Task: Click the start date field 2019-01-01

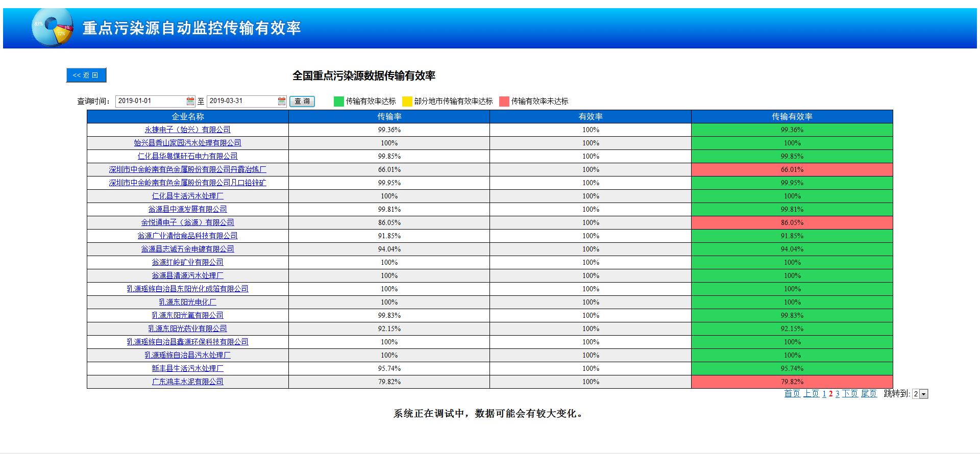Action: tap(151, 101)
